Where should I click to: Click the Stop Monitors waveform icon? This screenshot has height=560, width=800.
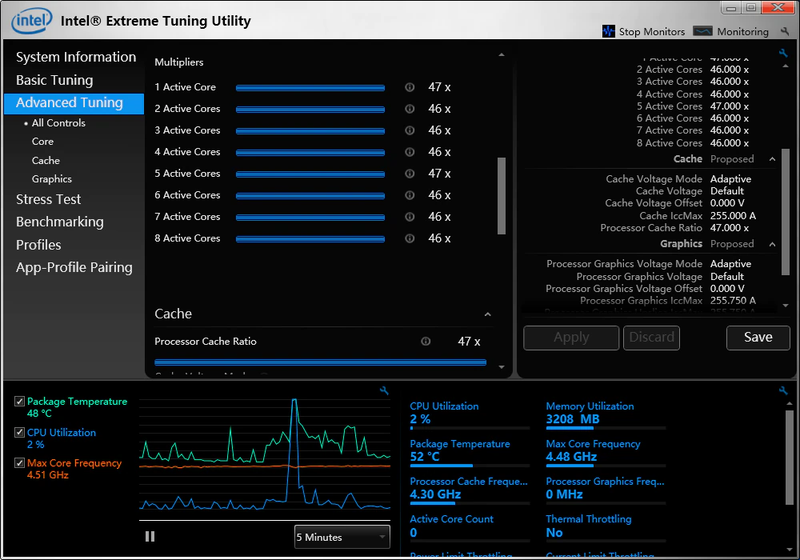pos(608,32)
